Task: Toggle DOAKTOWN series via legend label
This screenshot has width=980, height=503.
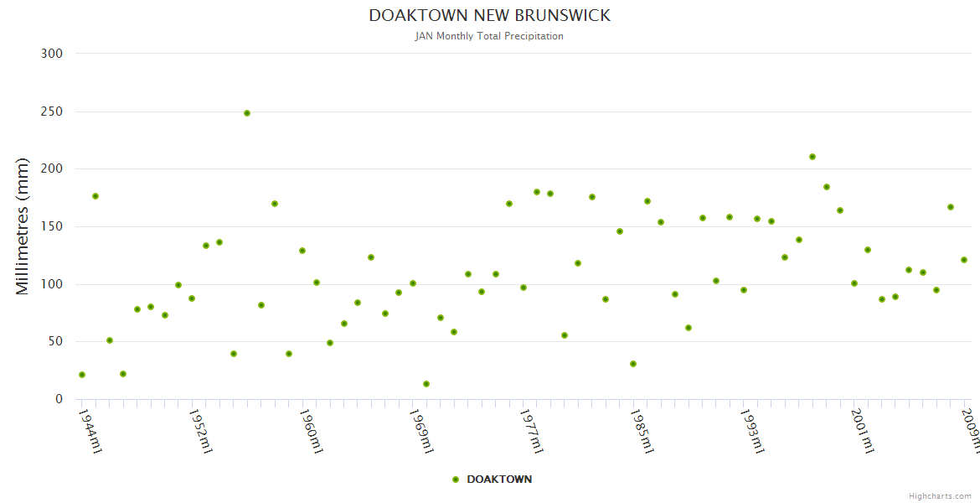Action: coord(498,480)
